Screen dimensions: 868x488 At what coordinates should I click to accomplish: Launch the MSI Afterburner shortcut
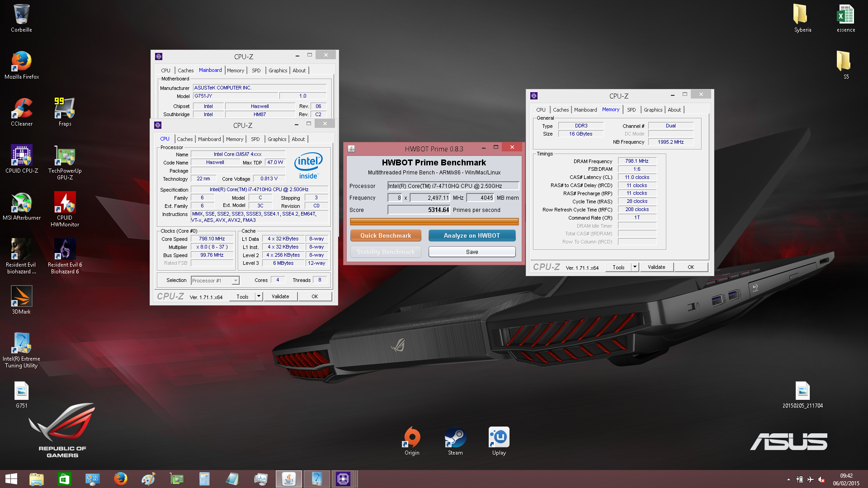21,206
